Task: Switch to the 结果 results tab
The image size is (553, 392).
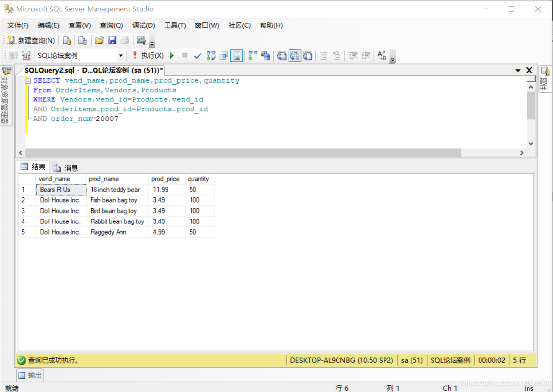Action: coord(33,167)
